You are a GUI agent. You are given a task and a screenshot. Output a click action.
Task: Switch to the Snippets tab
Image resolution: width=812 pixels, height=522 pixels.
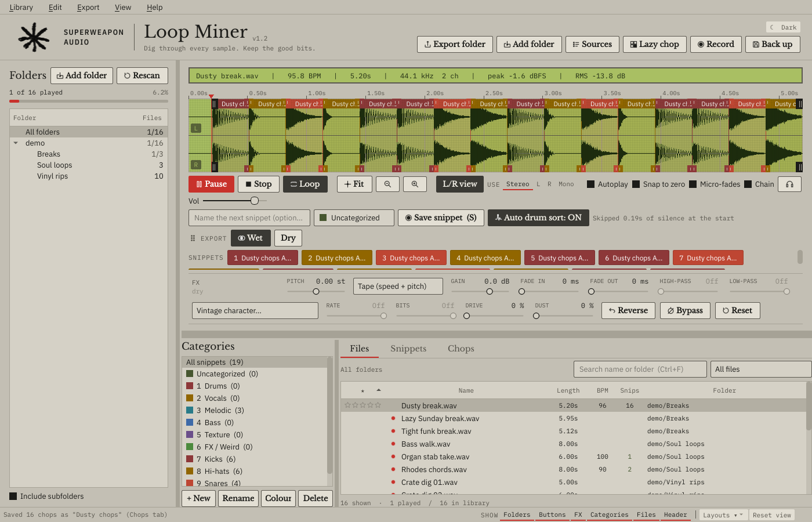point(408,349)
